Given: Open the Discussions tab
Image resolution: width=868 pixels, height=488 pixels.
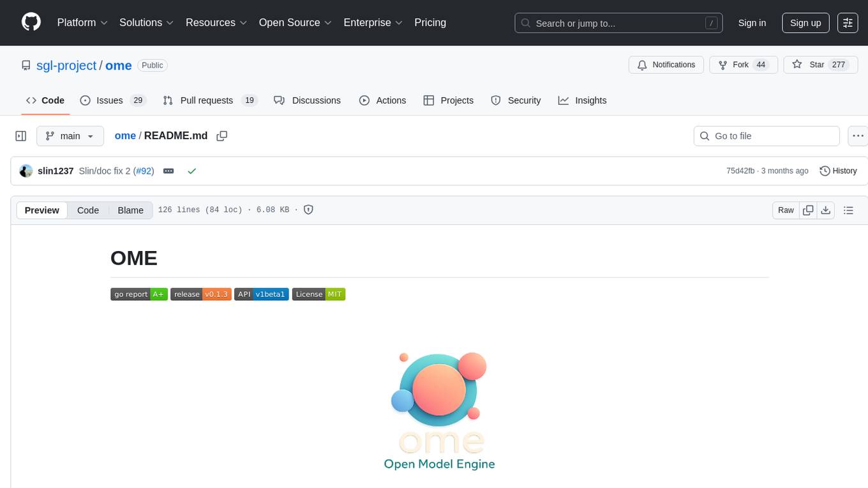Looking at the screenshot, I should [307, 100].
